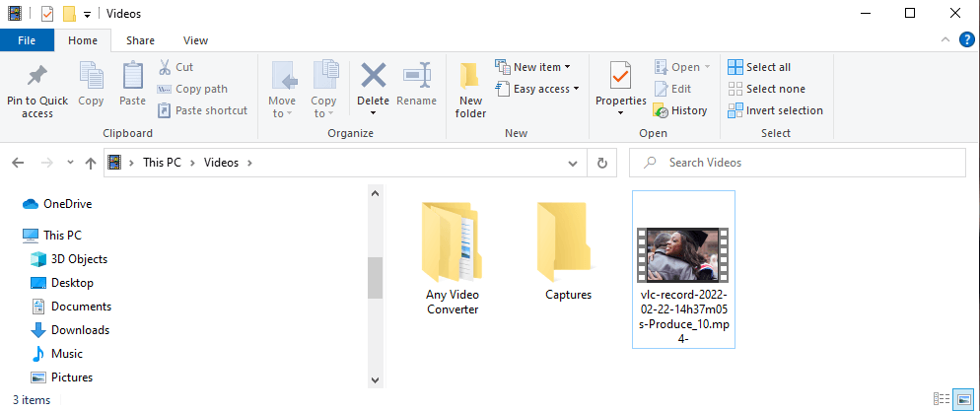
Task: Click This PC in address bar
Action: 162,163
